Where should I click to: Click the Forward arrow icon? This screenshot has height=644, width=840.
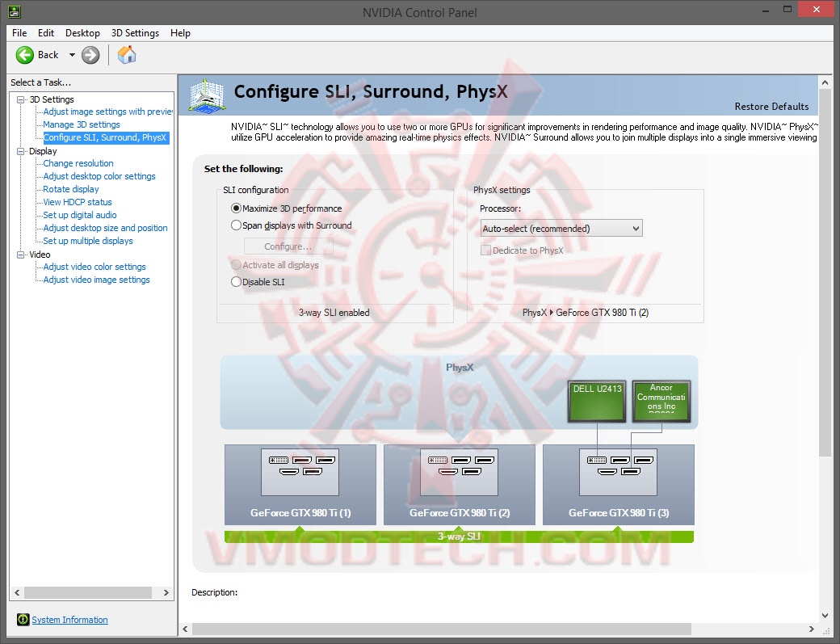90,55
